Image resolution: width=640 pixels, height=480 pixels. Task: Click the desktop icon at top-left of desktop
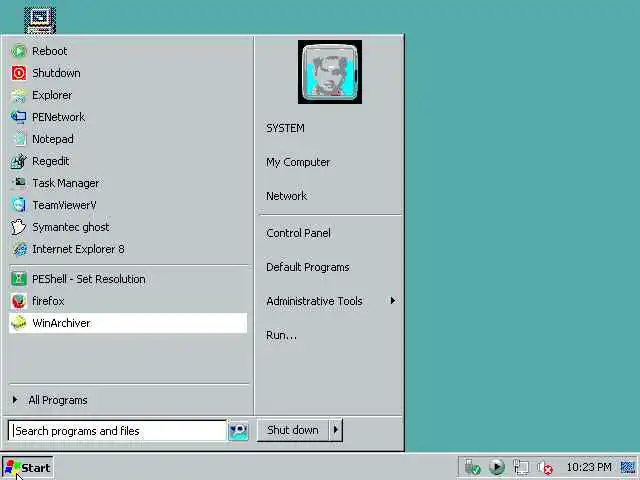pyautogui.click(x=40, y=20)
